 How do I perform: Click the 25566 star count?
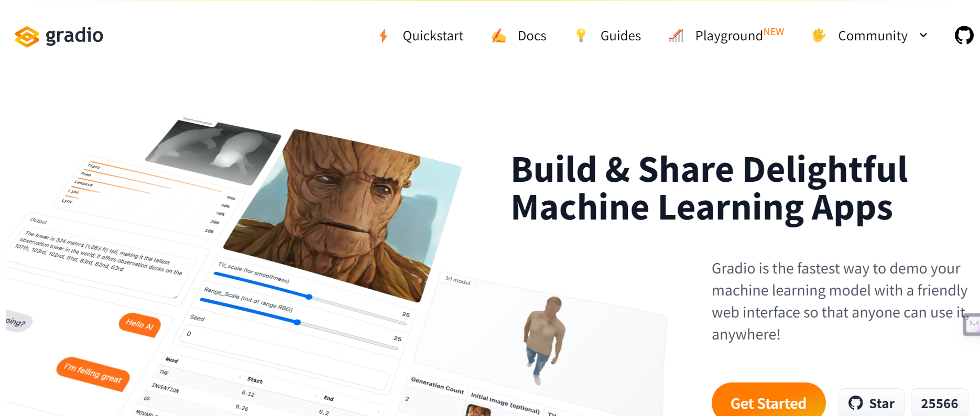[939, 403]
